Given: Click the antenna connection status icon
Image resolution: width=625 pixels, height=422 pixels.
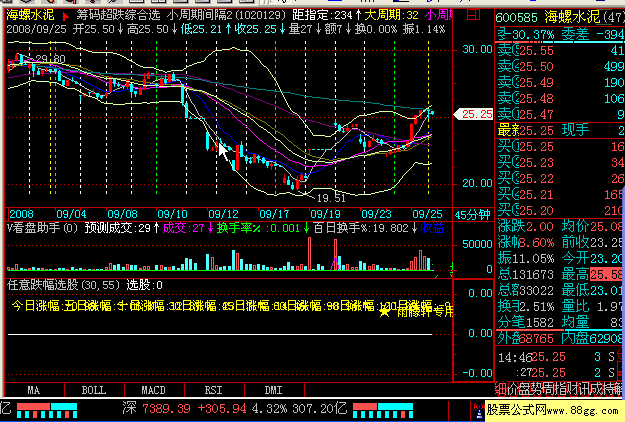Looking at the screenshot, I should point(478,411).
